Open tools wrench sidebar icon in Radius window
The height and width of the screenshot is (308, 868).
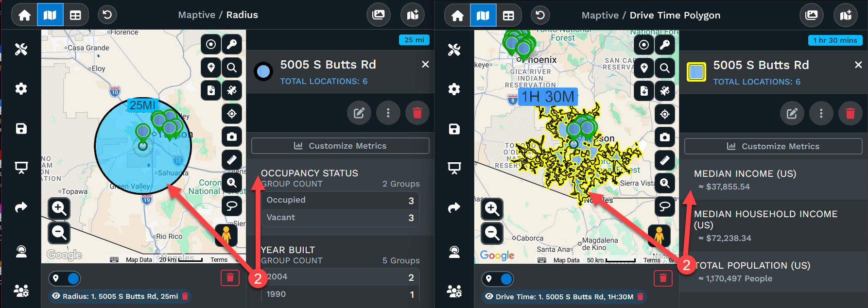click(x=21, y=49)
